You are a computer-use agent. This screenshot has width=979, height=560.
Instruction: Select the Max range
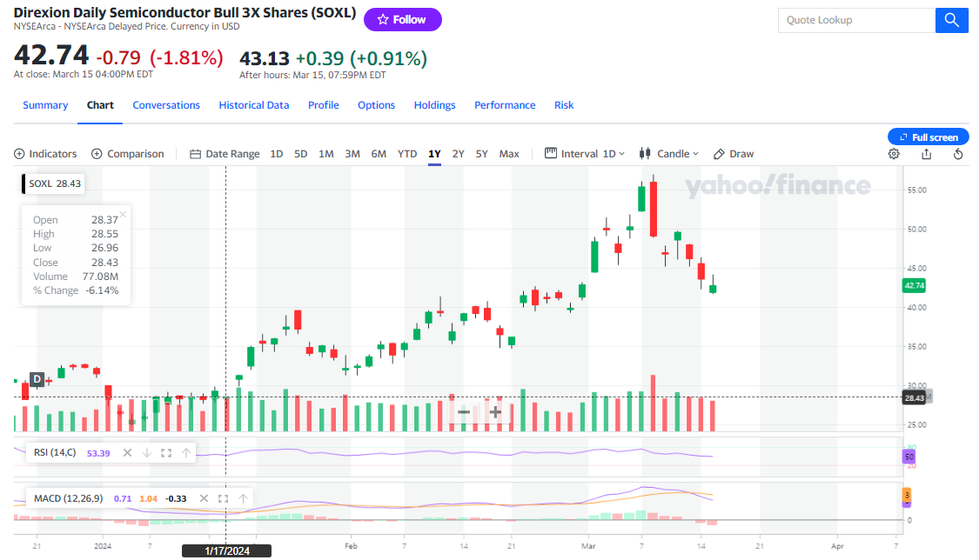pos(509,154)
